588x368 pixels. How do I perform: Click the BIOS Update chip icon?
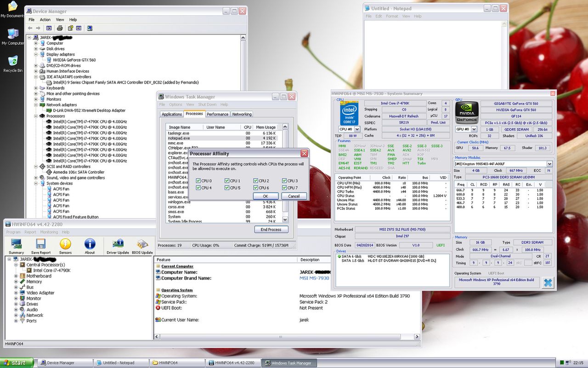pyautogui.click(x=142, y=246)
